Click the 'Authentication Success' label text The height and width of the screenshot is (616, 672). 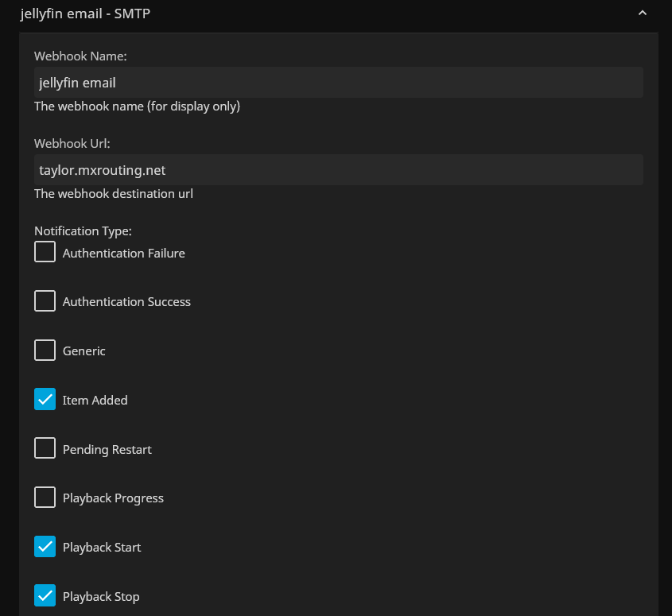click(126, 302)
